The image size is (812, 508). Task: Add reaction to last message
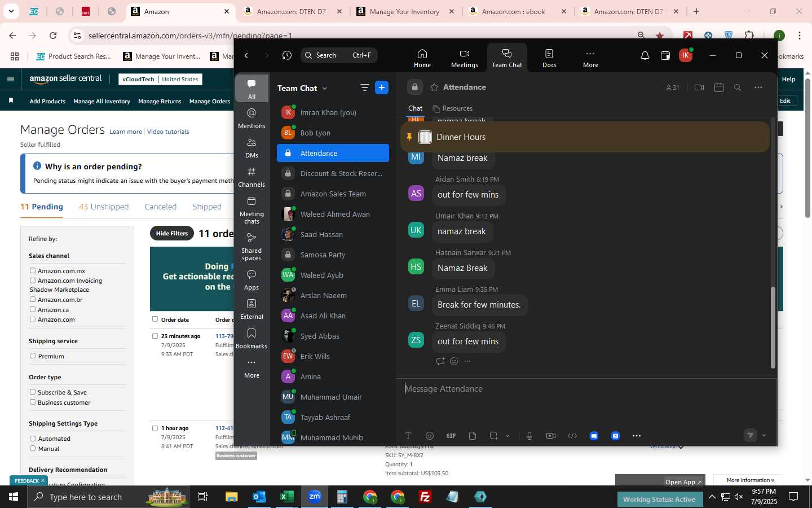454,361
